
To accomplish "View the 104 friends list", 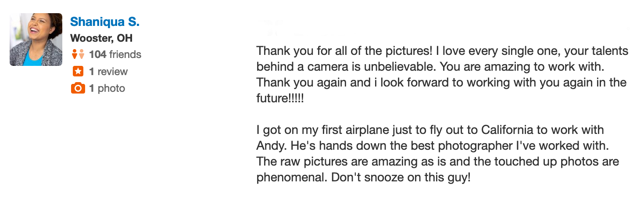I will [115, 54].
